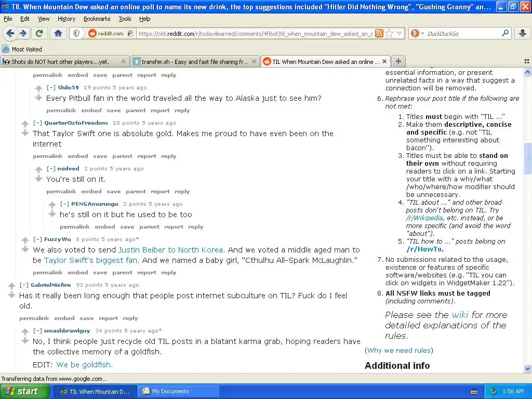Subscribe via the RSS feed icon
532x399 pixels.
[379, 33]
